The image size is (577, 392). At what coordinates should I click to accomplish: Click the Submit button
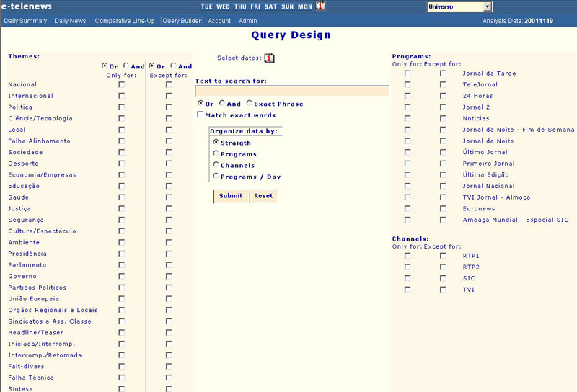[x=231, y=196]
